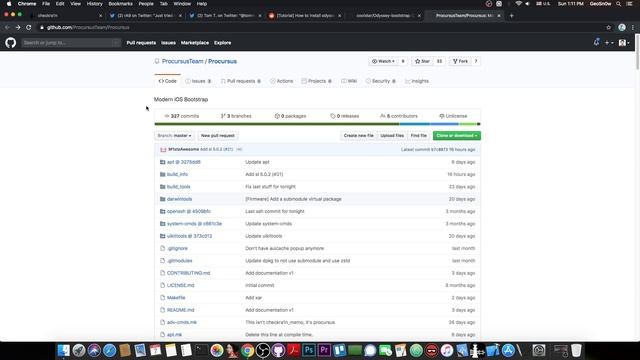Open Photos from the dock

click(x=217, y=350)
